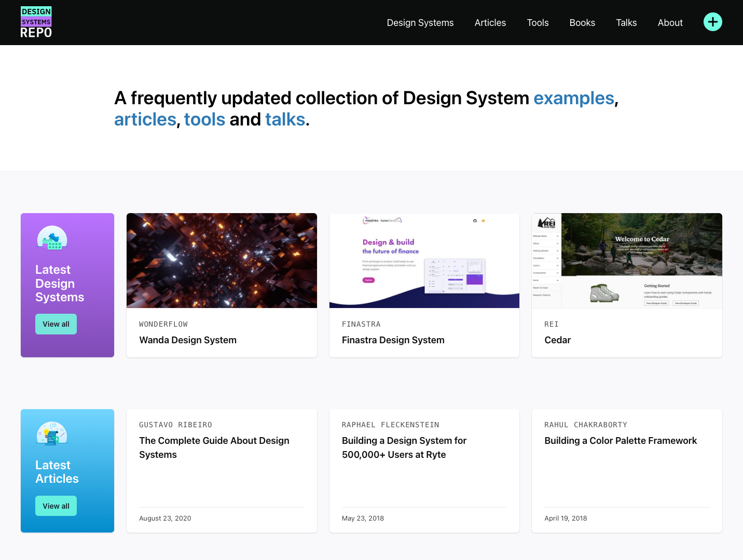Select the Talks navigation item
Image resolution: width=743 pixels, height=560 pixels.
[x=626, y=22]
